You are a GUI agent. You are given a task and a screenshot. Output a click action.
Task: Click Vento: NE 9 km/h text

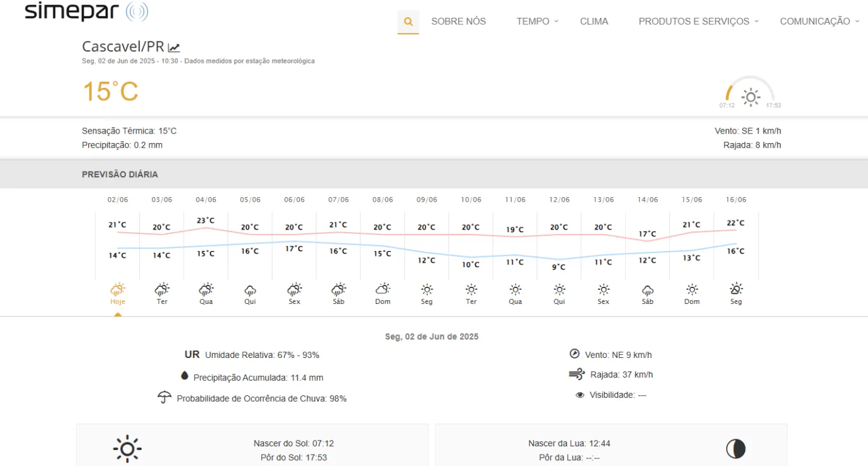pos(618,355)
